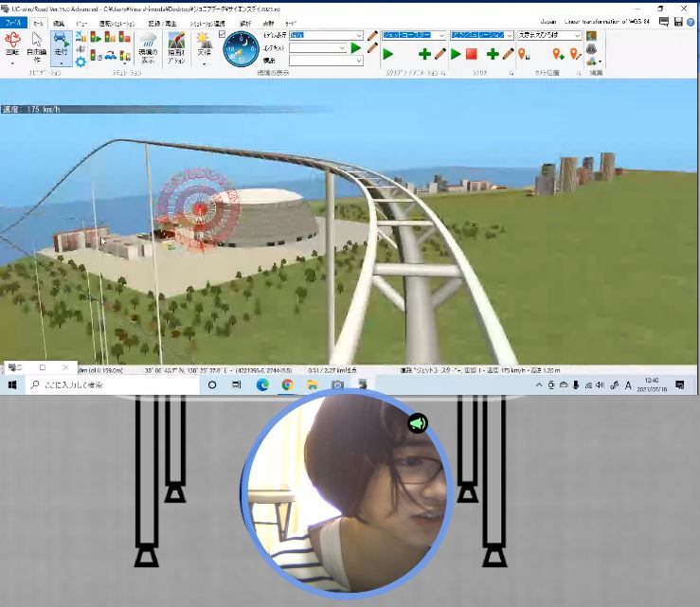700x607 pixels.
Task: Switch to the Edit (編集) ribbon tab
Action: point(59,24)
